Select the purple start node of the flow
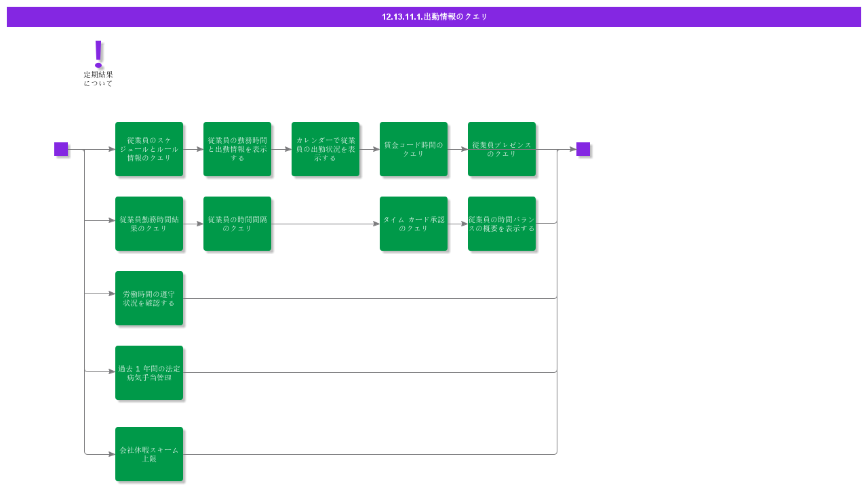This screenshot has width=868, height=488. tap(61, 149)
